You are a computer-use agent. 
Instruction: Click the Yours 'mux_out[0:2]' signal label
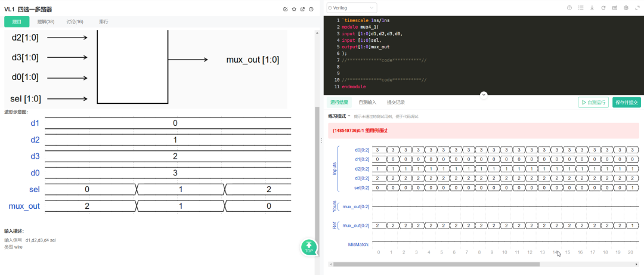tap(355, 207)
